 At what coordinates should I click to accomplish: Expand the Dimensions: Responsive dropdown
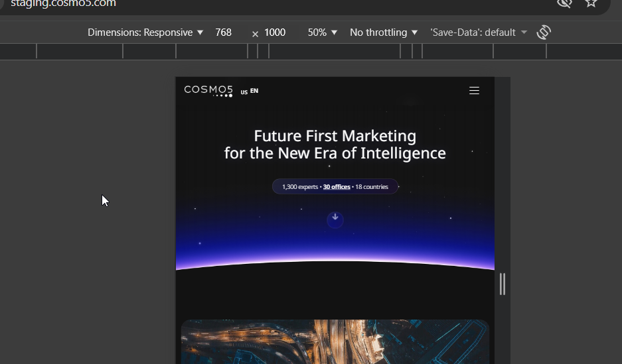[145, 32]
